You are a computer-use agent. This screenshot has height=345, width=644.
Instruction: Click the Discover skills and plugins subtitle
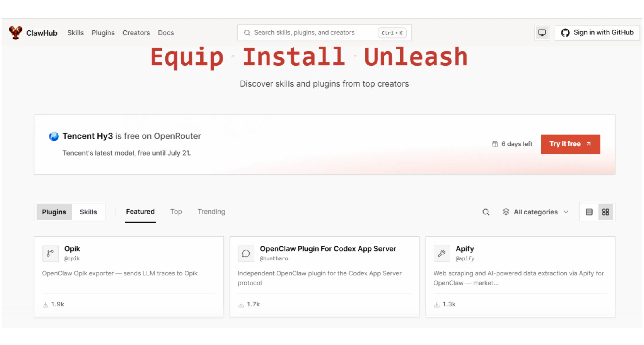pyautogui.click(x=324, y=84)
